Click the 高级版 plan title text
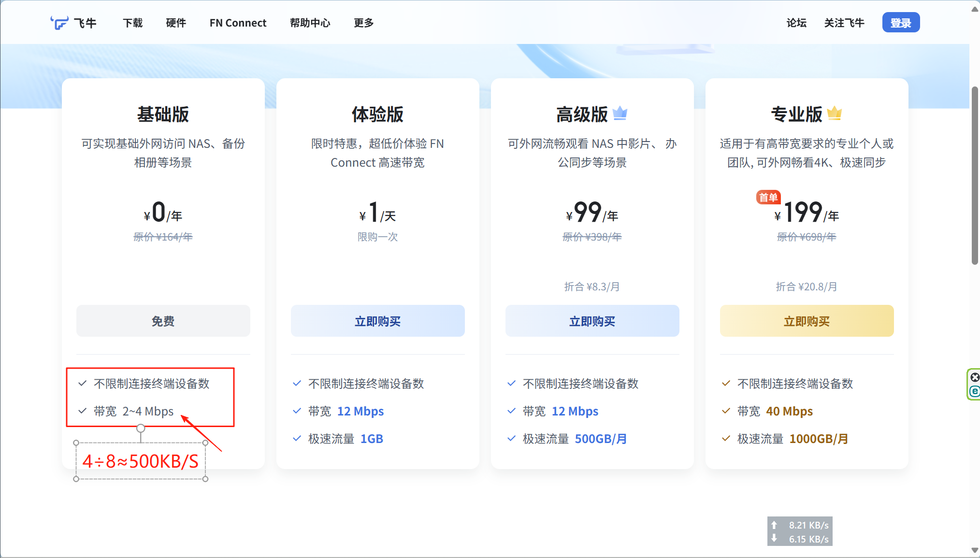 pyautogui.click(x=582, y=114)
